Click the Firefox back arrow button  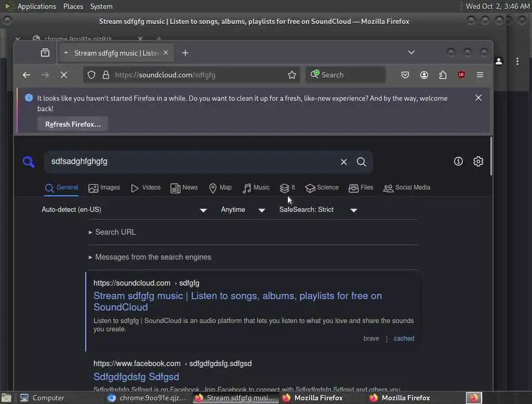coord(26,75)
